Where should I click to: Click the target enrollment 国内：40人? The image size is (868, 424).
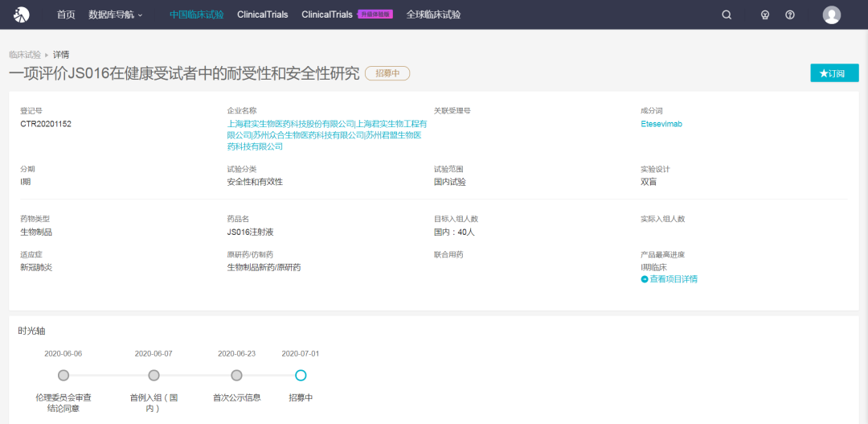click(454, 233)
